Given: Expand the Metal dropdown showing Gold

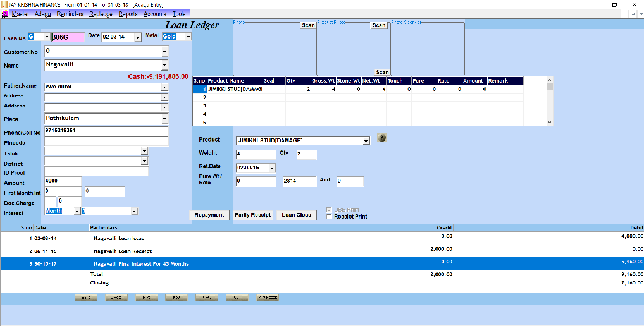Looking at the screenshot, I should pos(188,37).
